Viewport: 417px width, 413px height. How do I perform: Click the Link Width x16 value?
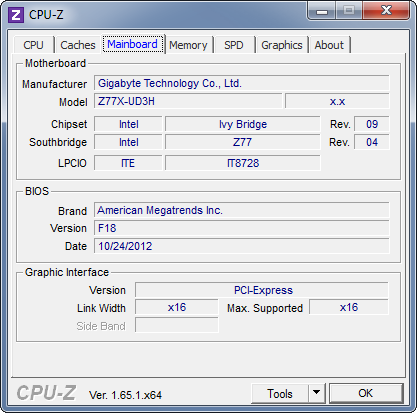tap(177, 307)
